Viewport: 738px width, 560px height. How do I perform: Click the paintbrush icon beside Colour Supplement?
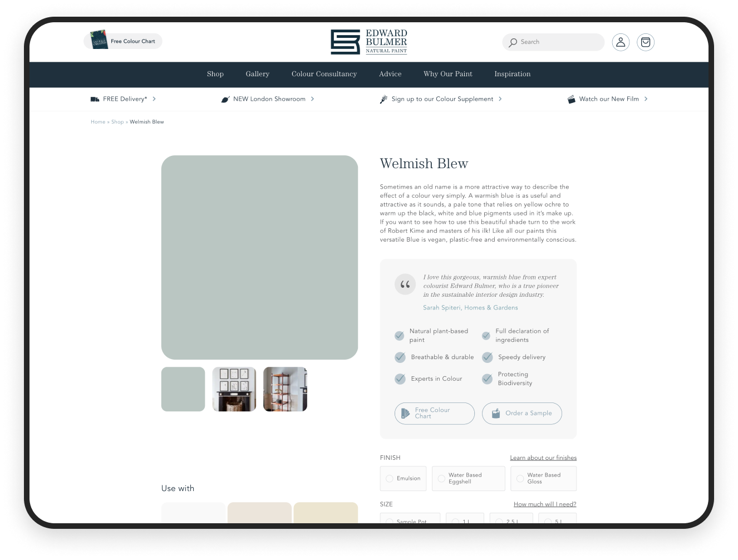pyautogui.click(x=383, y=99)
